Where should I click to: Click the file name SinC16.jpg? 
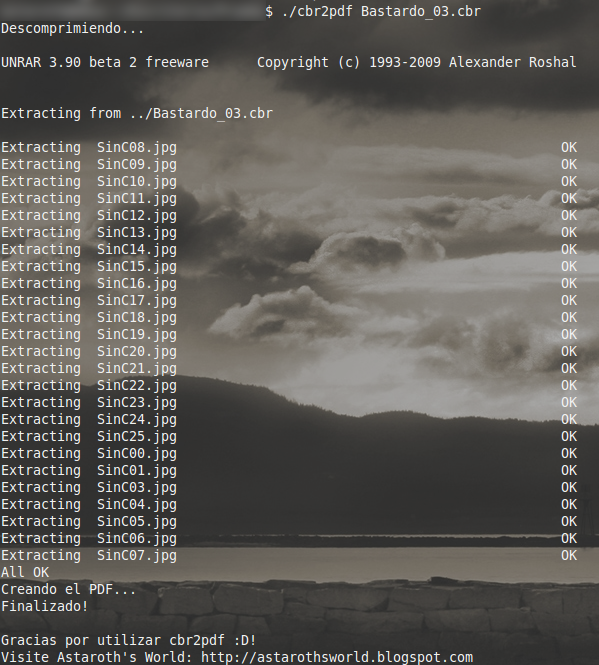point(137,283)
